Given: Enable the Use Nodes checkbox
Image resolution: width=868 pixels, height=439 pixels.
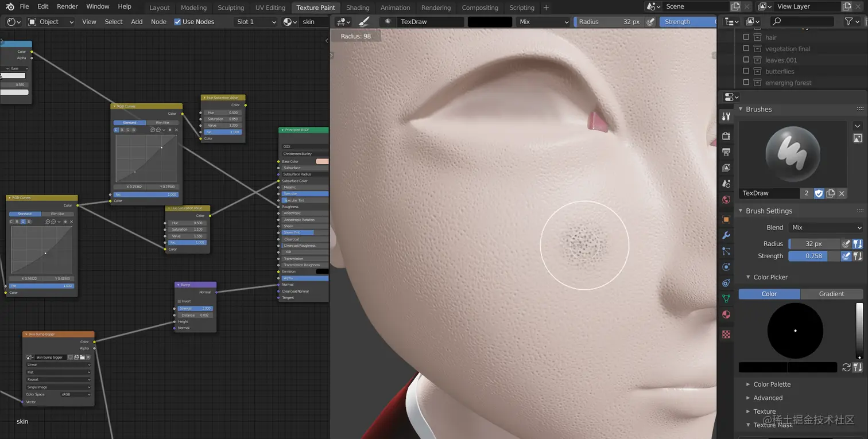Looking at the screenshot, I should tap(177, 22).
